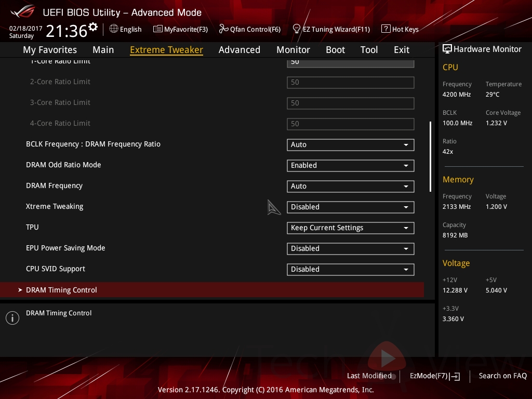The width and height of the screenshot is (532, 399).
Task: Switch to the Tool tab
Action: click(x=369, y=50)
